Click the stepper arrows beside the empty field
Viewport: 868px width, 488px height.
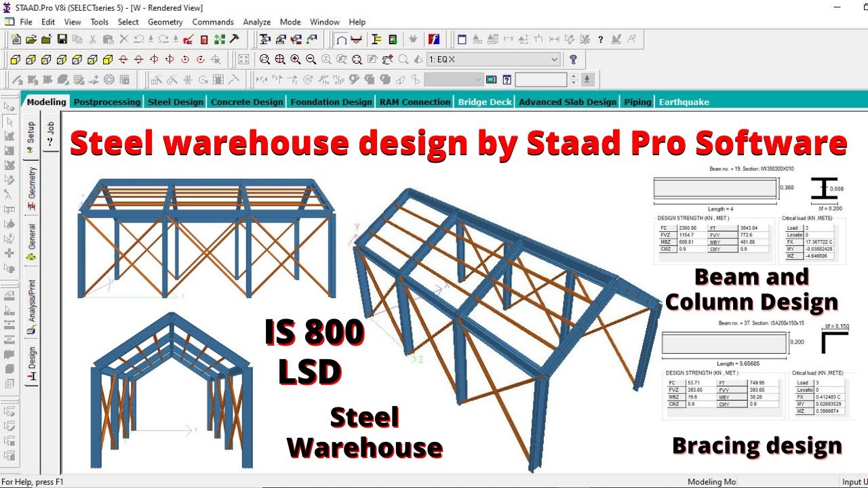574,80
